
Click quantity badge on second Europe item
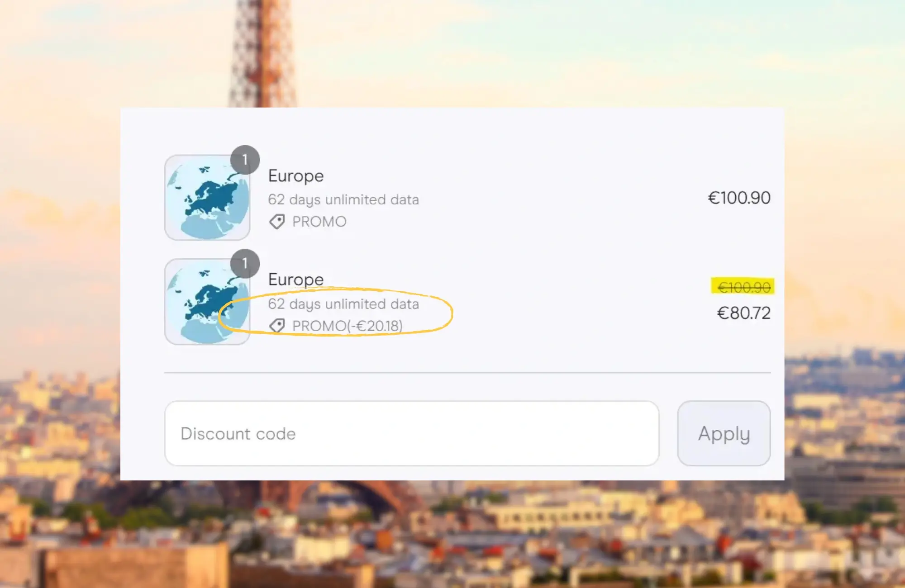click(245, 263)
